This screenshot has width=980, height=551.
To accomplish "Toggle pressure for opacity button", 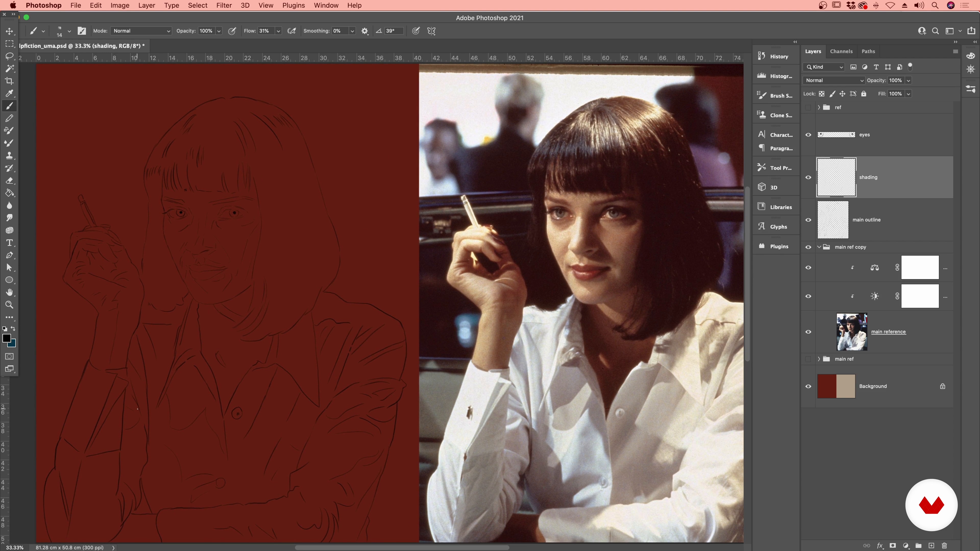I will click(x=232, y=31).
